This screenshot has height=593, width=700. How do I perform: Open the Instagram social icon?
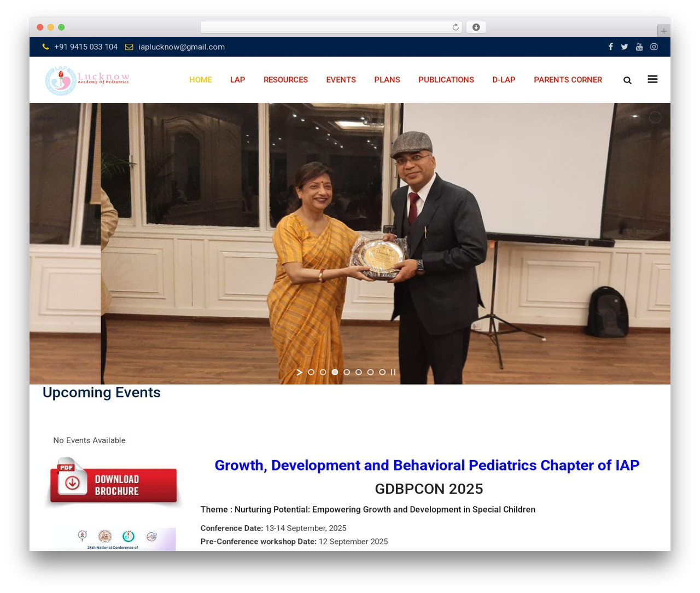click(654, 47)
